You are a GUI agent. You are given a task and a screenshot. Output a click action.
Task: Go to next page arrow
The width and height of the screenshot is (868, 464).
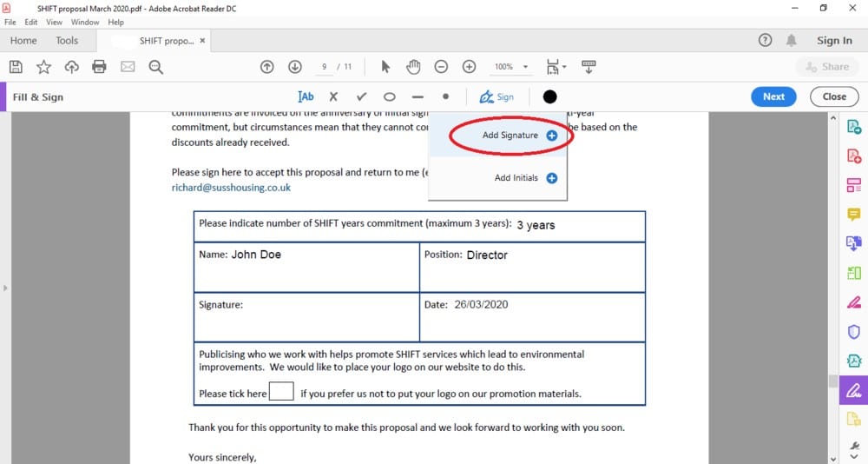click(x=295, y=67)
